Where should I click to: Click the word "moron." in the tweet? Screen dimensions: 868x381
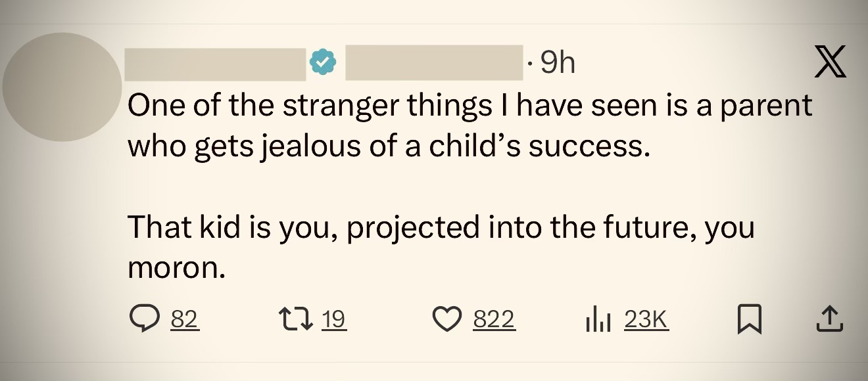coord(176,269)
